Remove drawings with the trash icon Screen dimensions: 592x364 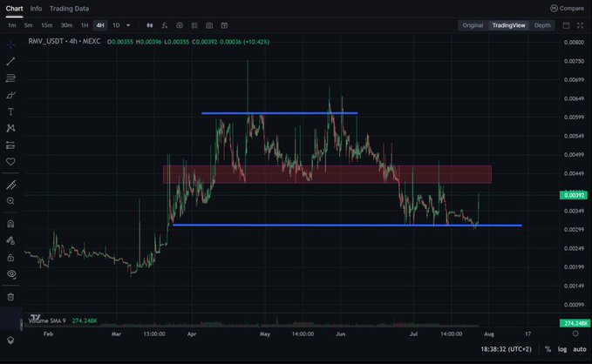[x=11, y=297]
